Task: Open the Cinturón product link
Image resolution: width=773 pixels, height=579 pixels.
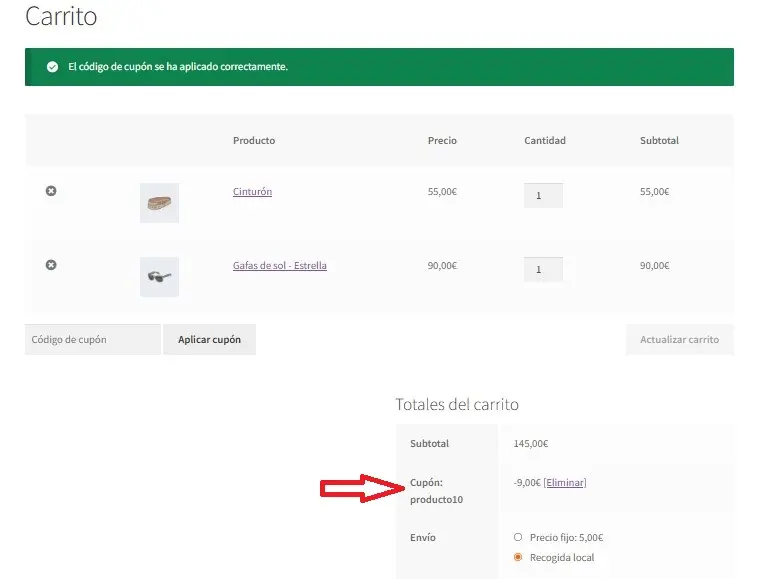Action: pos(252,192)
